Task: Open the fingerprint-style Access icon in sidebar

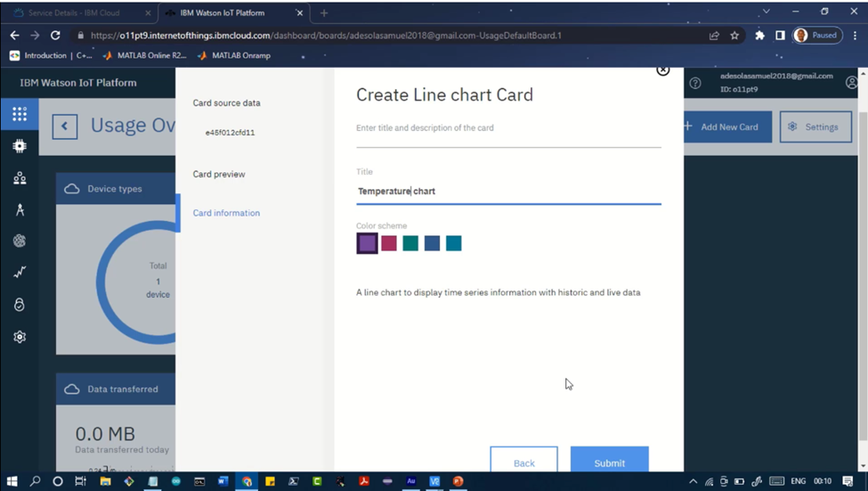Action: (20, 241)
